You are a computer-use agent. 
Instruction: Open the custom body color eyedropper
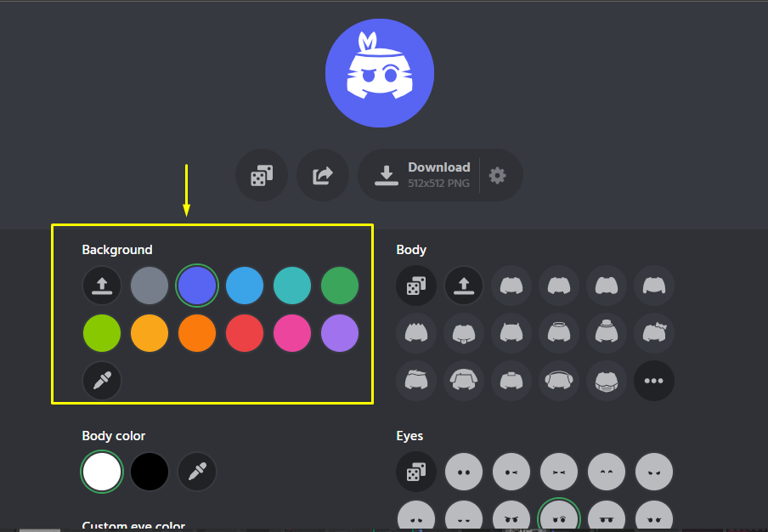[197, 472]
